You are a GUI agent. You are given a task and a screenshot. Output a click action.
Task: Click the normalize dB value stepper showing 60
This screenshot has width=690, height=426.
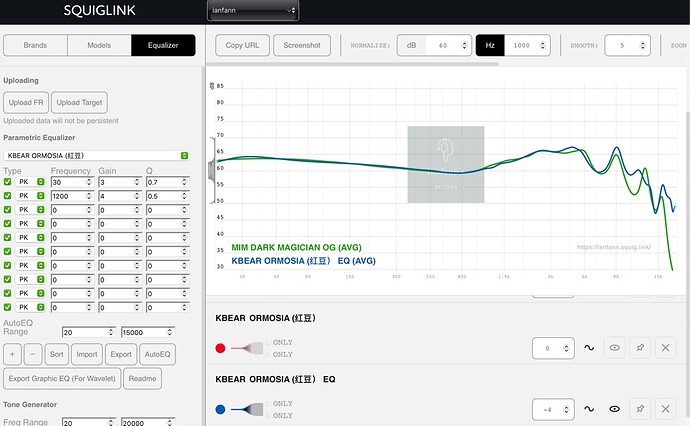pyautogui.click(x=448, y=45)
